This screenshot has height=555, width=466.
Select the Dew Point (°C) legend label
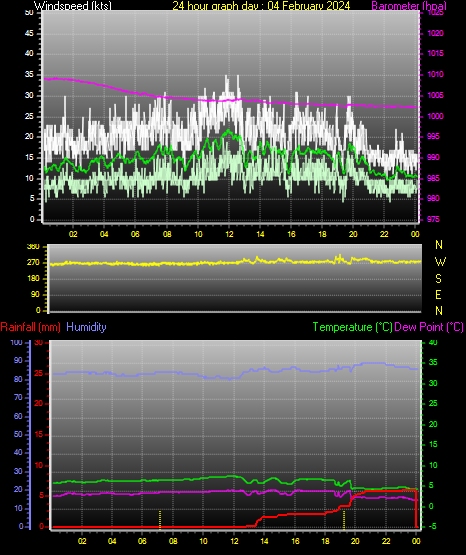click(429, 327)
